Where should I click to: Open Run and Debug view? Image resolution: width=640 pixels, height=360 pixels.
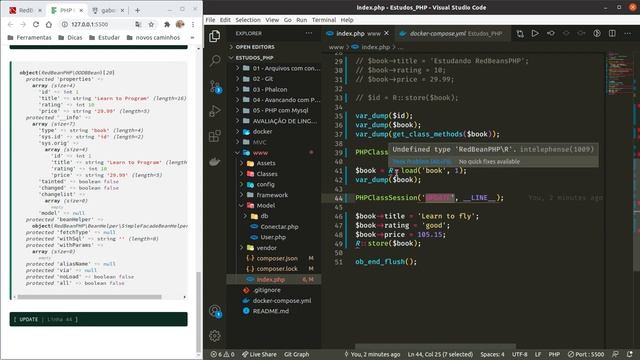tap(215, 111)
